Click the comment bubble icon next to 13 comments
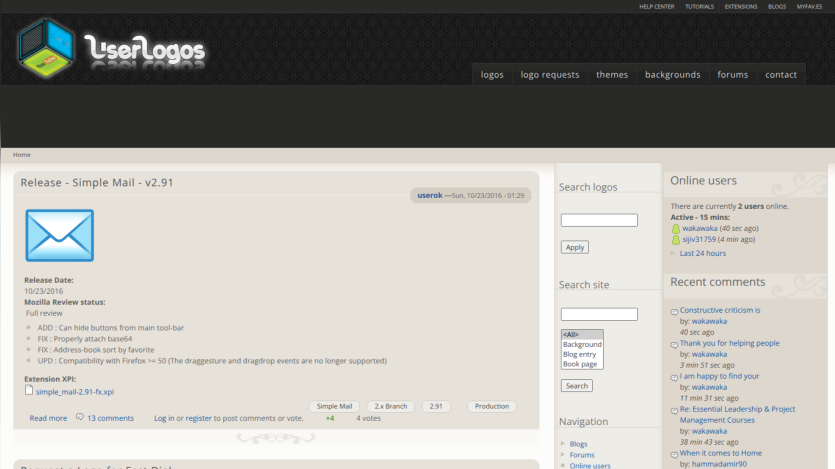This screenshot has height=469, width=835. point(79,417)
